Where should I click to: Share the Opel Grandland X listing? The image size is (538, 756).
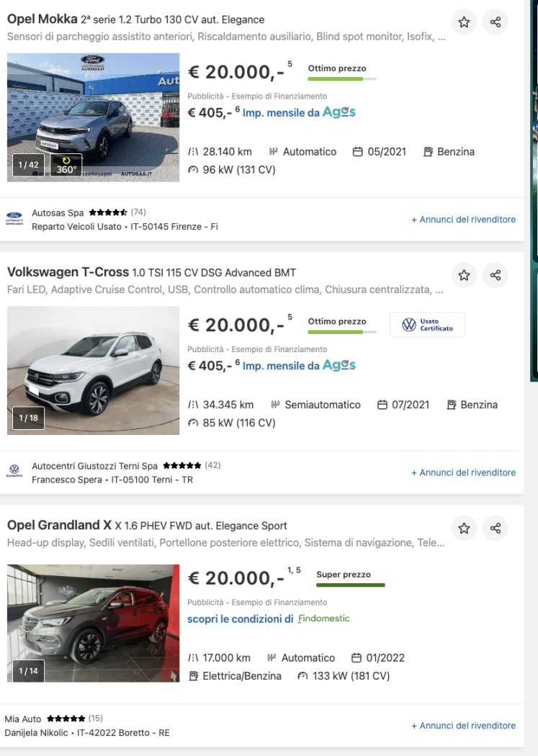click(x=496, y=528)
